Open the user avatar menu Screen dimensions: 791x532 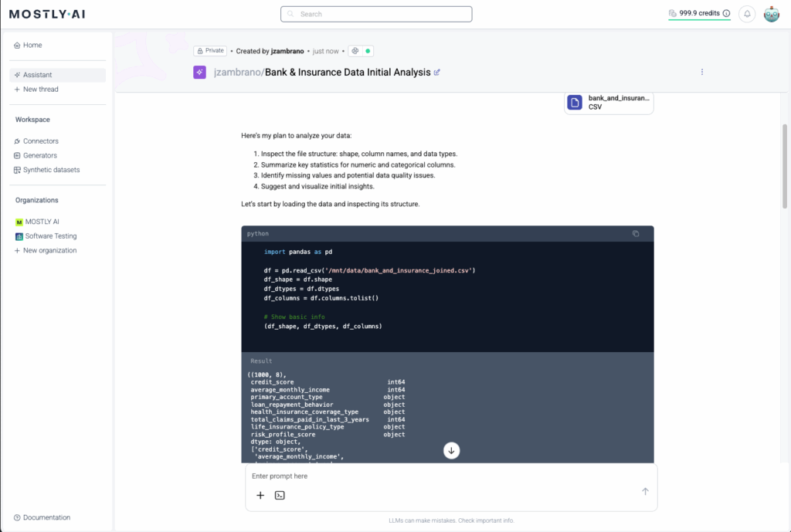click(772, 14)
